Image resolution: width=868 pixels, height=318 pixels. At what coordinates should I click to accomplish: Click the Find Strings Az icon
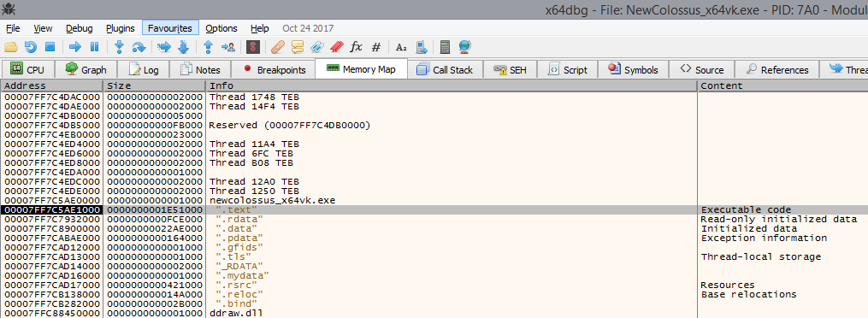(x=401, y=47)
